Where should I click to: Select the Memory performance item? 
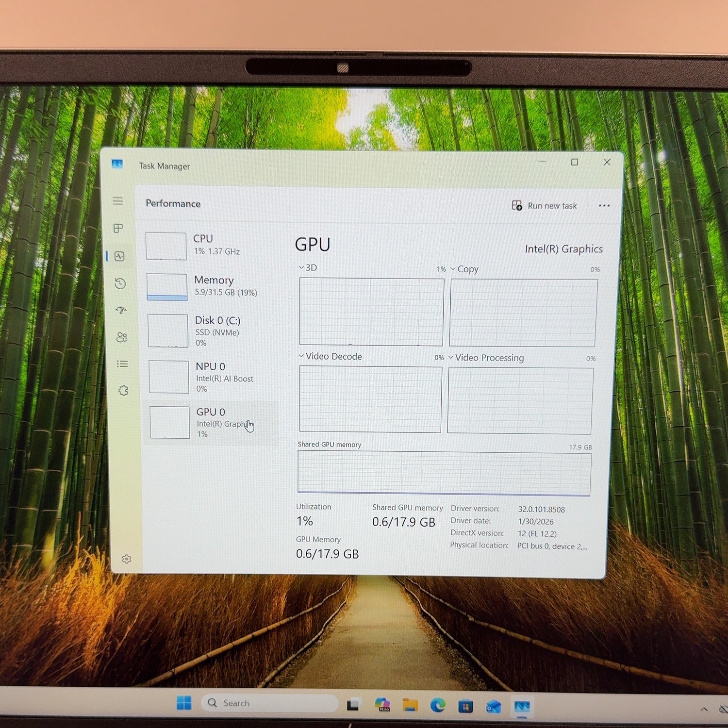click(212, 286)
